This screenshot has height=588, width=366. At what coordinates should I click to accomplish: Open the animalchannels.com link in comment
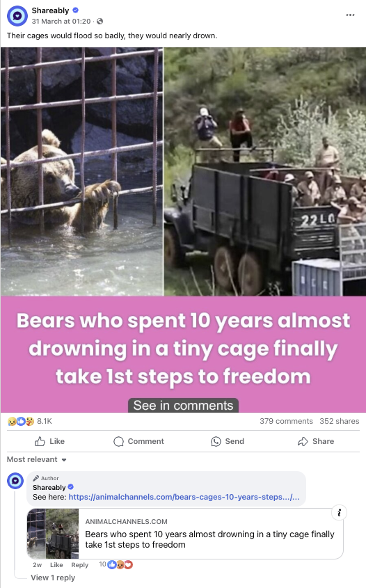[x=184, y=497]
